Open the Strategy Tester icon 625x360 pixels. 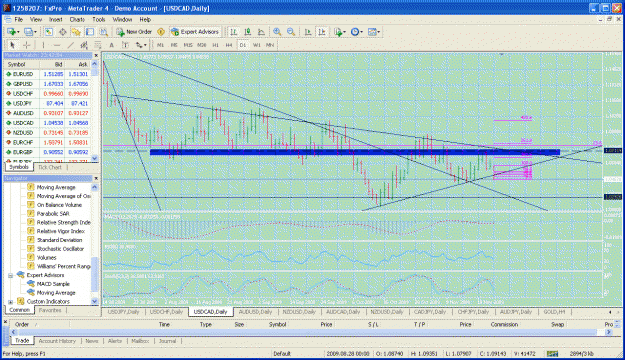104,32
